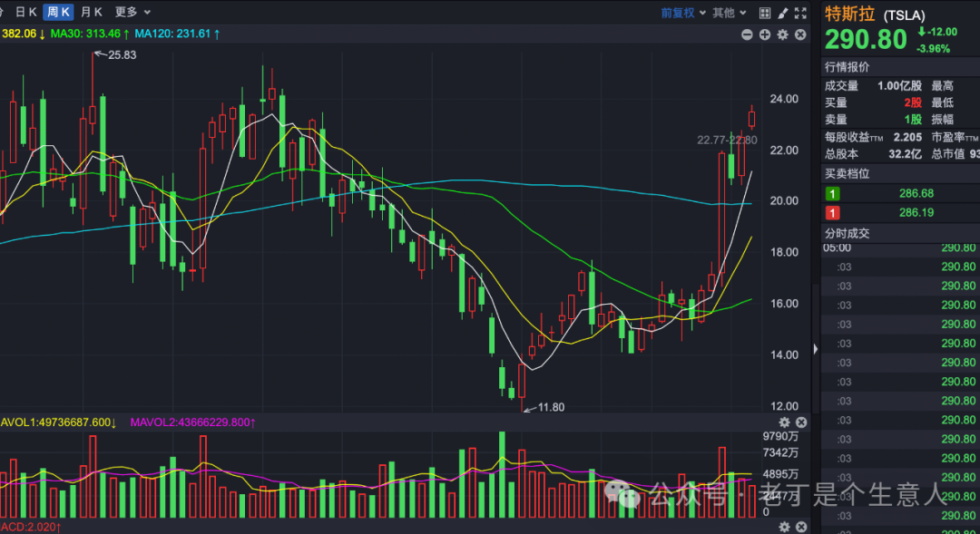Open main chart indicator settings gear
Screen dimensions: 980x534
point(782,34)
